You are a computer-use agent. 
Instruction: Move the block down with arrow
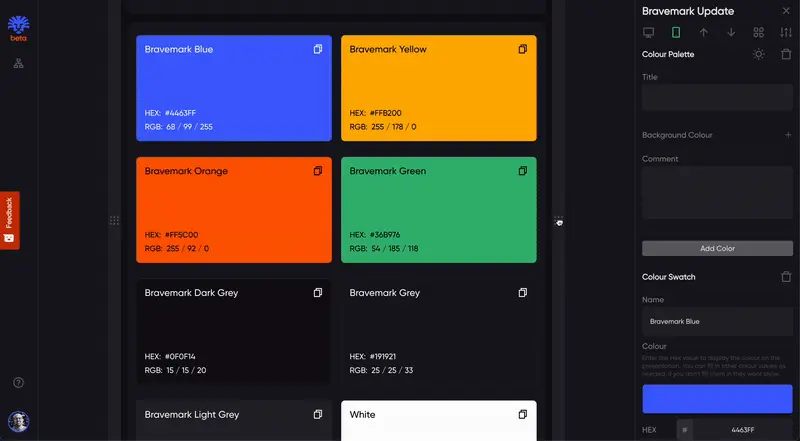pos(731,33)
